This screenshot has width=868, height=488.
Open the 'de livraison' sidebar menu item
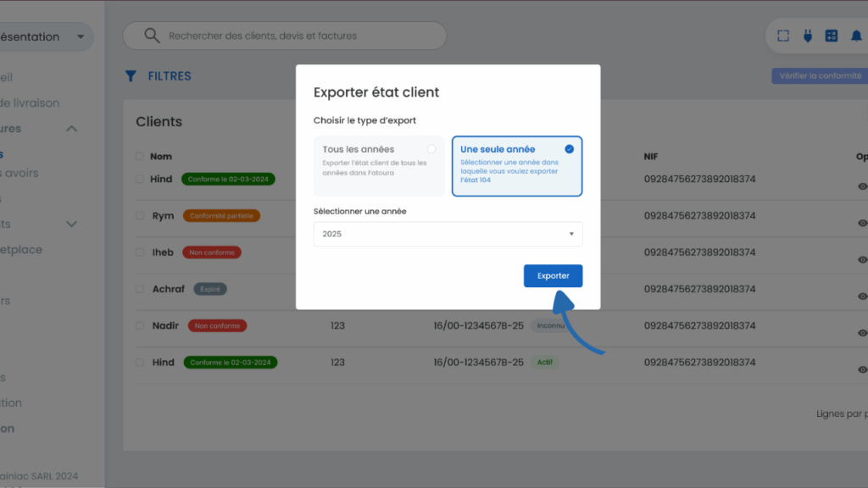tap(30, 103)
